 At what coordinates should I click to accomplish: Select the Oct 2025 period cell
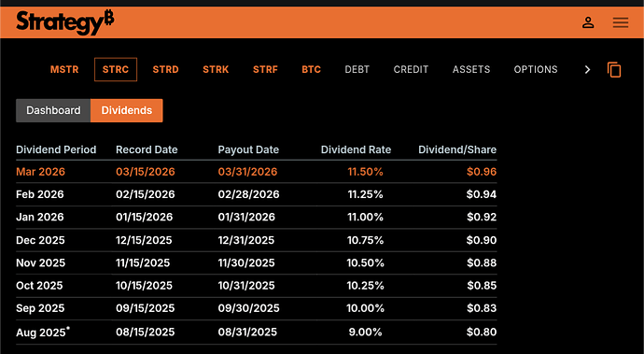[39, 285]
